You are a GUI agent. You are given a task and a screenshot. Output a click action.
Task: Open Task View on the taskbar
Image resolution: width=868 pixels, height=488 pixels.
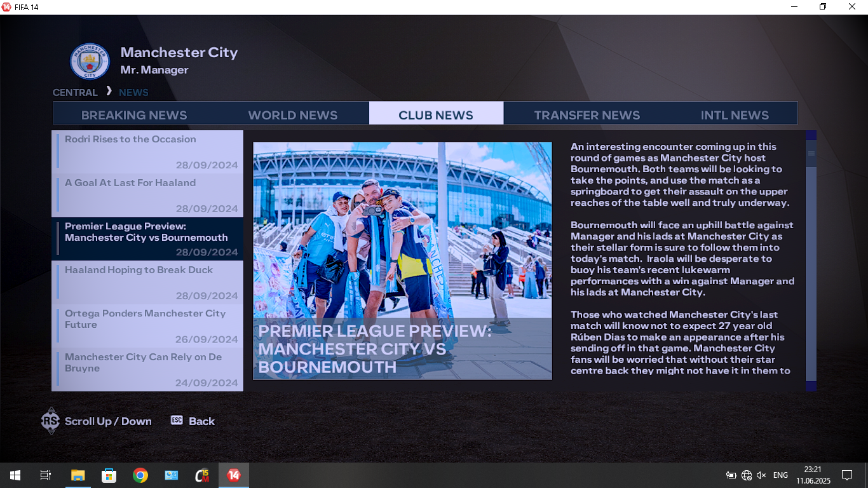[x=46, y=475]
